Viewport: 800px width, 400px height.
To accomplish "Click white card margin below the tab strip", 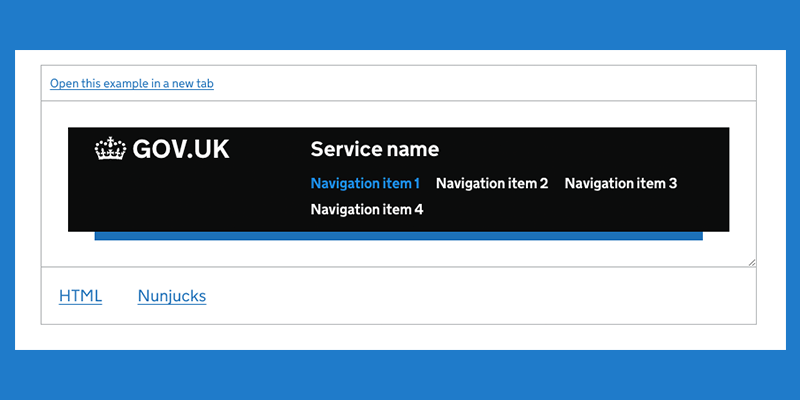I will 400,337.
